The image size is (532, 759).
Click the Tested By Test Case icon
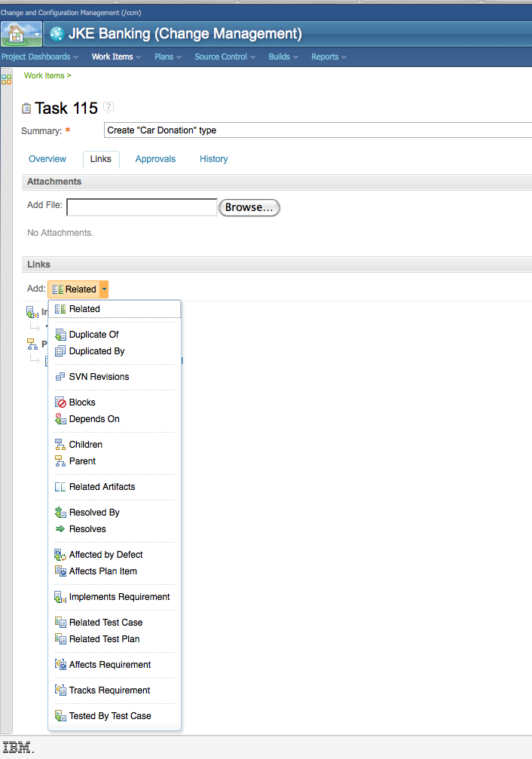pos(60,715)
